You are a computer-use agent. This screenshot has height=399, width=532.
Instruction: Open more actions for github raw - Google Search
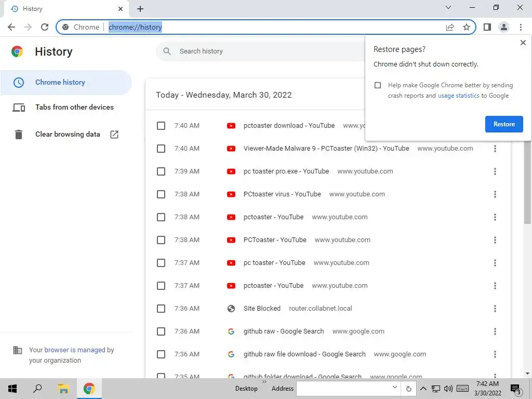click(x=495, y=331)
